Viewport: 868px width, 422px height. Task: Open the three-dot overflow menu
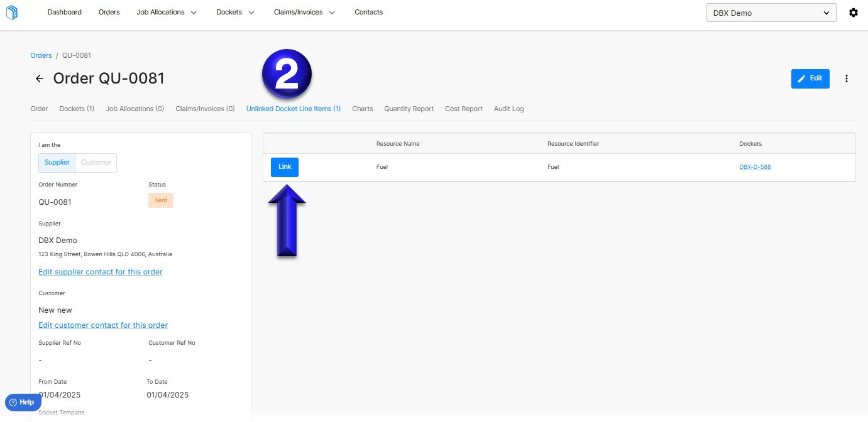click(847, 78)
